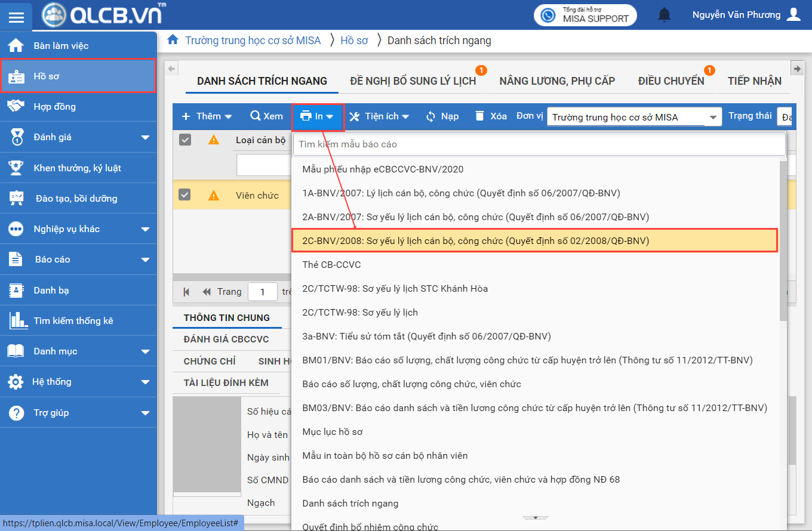Image resolution: width=812 pixels, height=531 pixels.
Task: Select 2C-BNV/2008 Sơ yếu lý lịch report
Action: pyautogui.click(x=475, y=240)
